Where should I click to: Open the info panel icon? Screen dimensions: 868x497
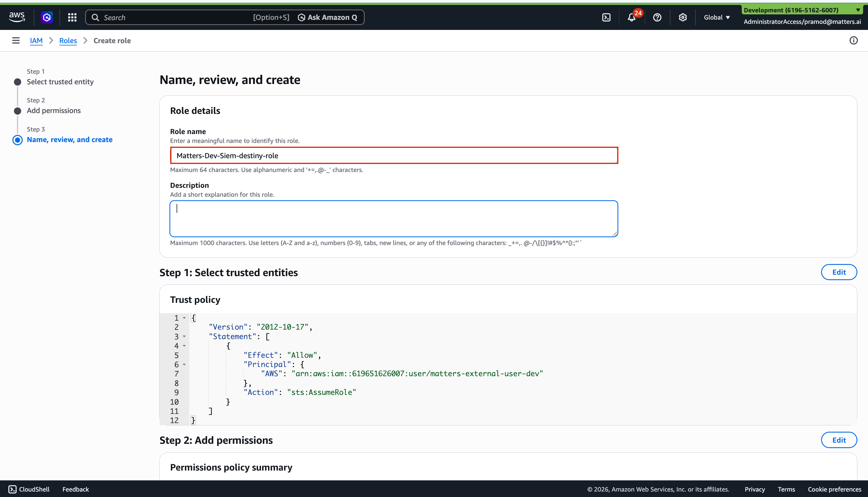click(x=853, y=41)
